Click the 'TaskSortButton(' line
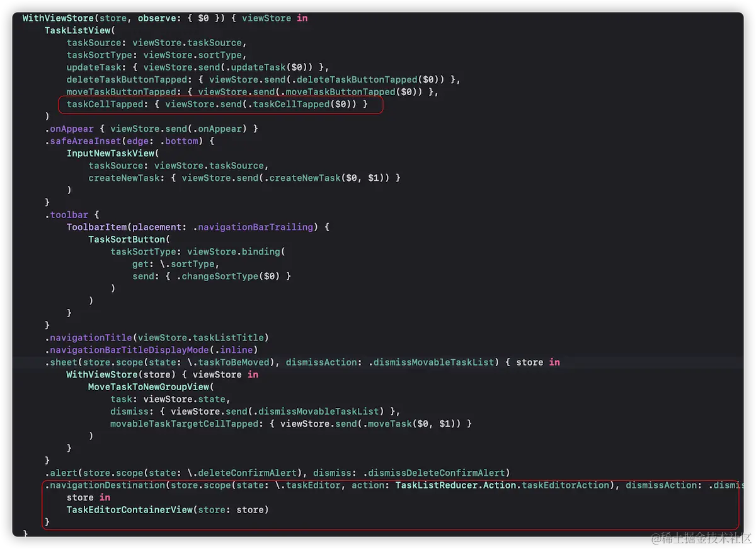The width and height of the screenshot is (756, 549). pos(129,240)
